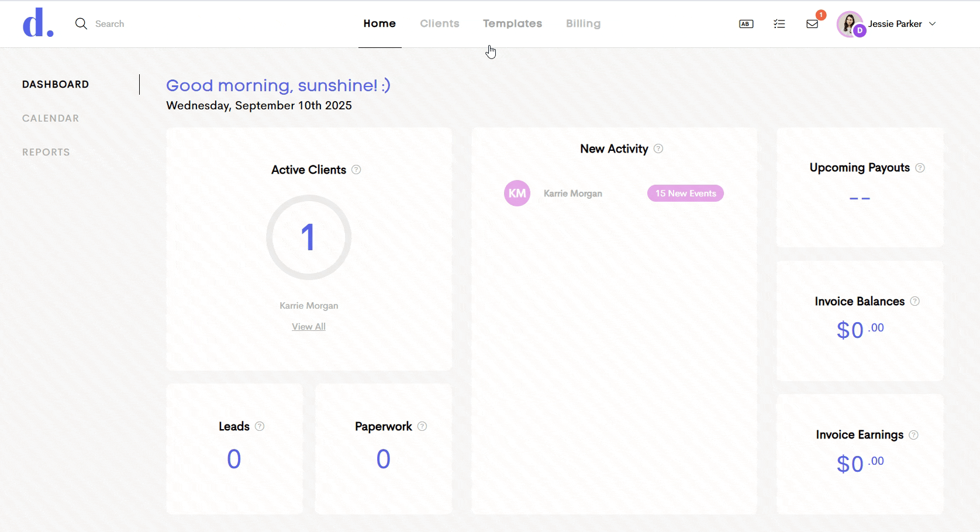Open the AB address book icon
Image resolution: width=980 pixels, height=532 pixels.
click(x=746, y=24)
